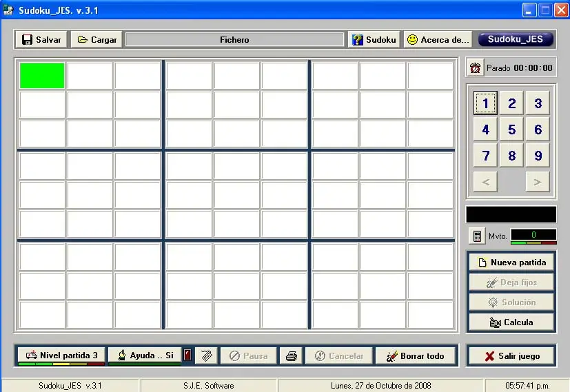The width and height of the screenshot is (570, 392).
Task: Click the S.J.E. Software status text
Action: pyautogui.click(x=209, y=386)
